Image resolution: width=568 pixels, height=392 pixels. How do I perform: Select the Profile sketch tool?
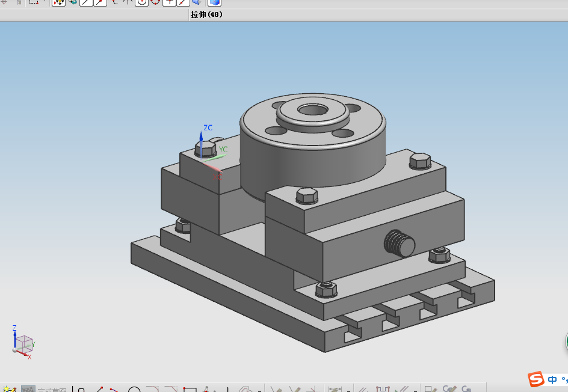coord(81,390)
